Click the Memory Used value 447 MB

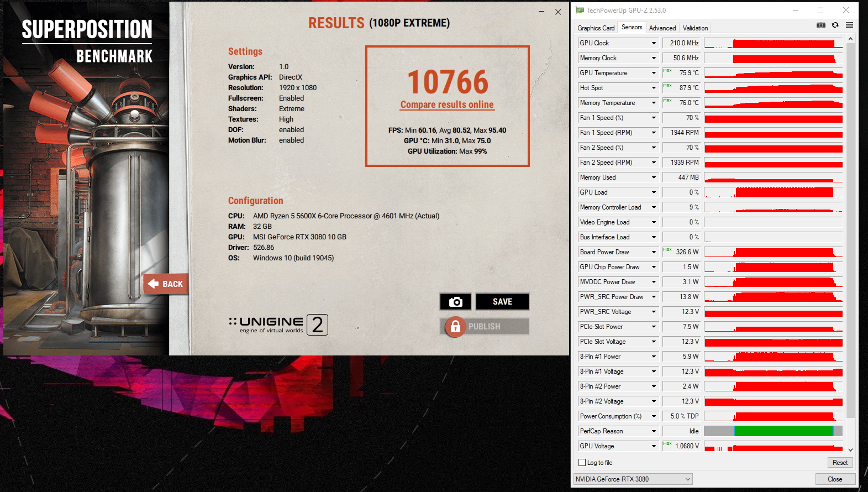point(681,177)
